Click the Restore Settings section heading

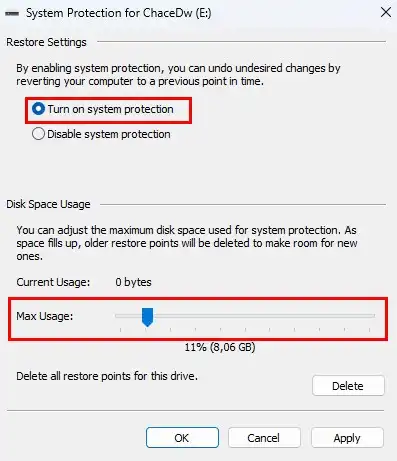[x=46, y=42]
